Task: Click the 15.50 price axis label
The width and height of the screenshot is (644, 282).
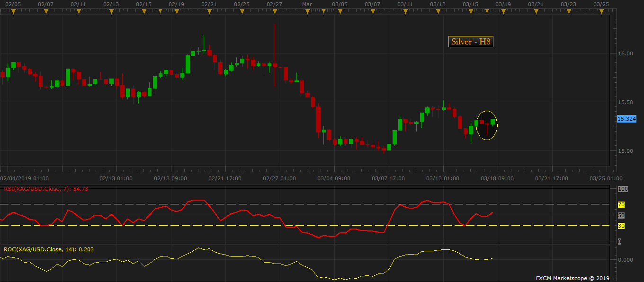Action: point(626,102)
